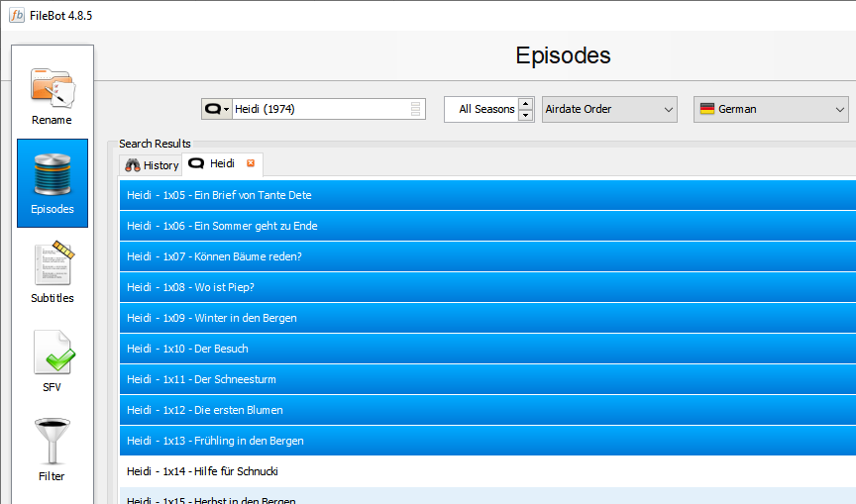Screen dimensions: 856x504
Task: Decrease season with the down arrow
Action: (x=525, y=115)
